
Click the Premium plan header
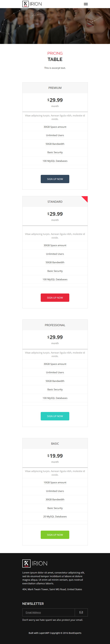[x=55, y=88]
